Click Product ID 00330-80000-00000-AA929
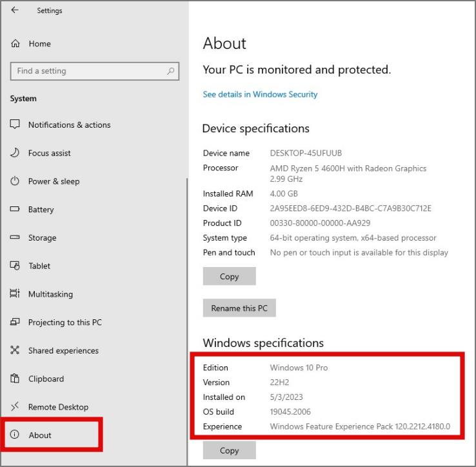476x467 pixels. (x=320, y=223)
